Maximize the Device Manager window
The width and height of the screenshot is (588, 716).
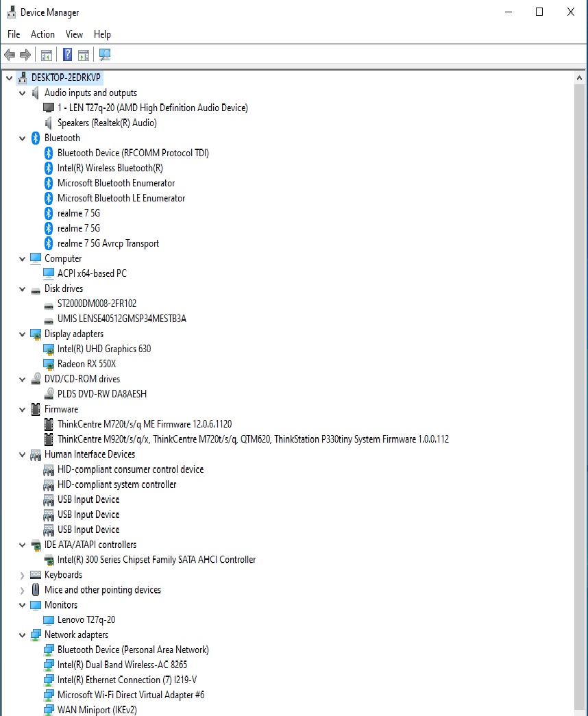(x=539, y=12)
